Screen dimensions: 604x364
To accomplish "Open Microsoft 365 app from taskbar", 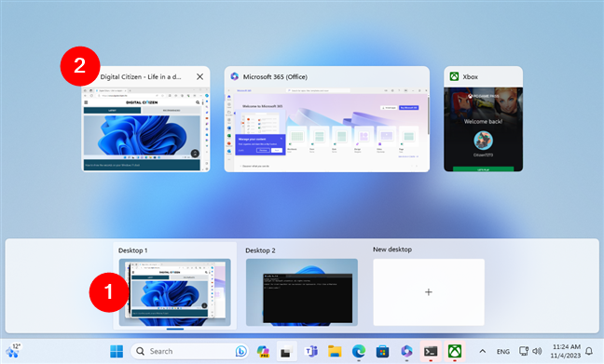I will click(x=406, y=351).
